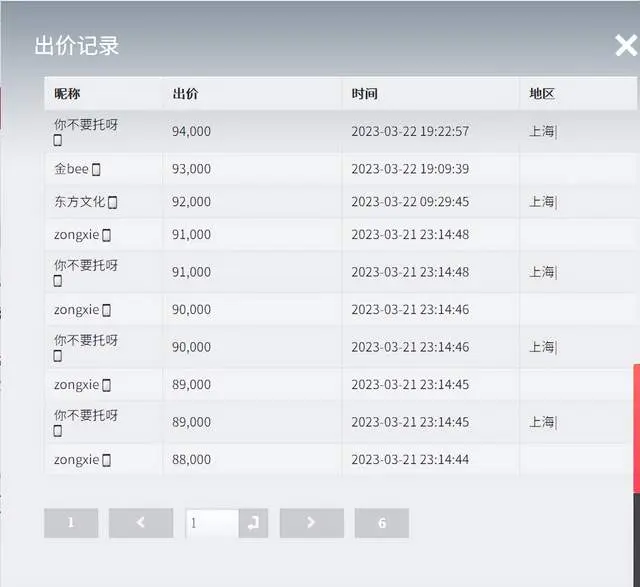This screenshot has height=587, width=640.
Task: Click the 时间 column header
Action: pyautogui.click(x=364, y=94)
